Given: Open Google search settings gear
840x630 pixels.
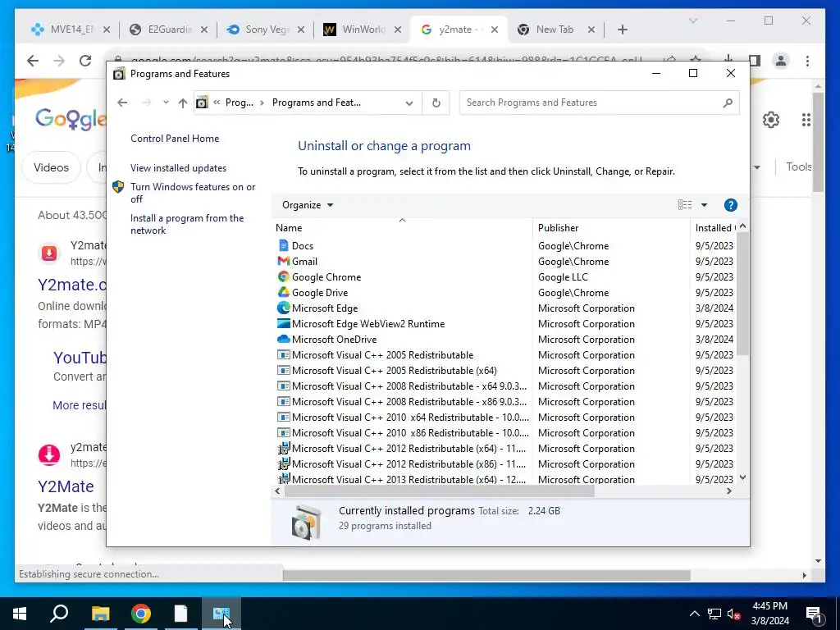Looking at the screenshot, I should (770, 120).
